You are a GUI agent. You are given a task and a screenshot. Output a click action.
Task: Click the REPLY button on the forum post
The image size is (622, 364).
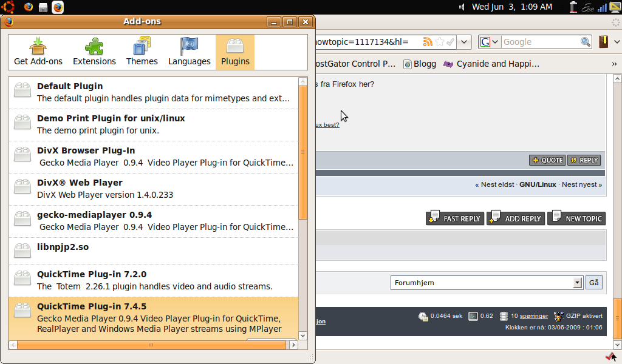point(584,160)
